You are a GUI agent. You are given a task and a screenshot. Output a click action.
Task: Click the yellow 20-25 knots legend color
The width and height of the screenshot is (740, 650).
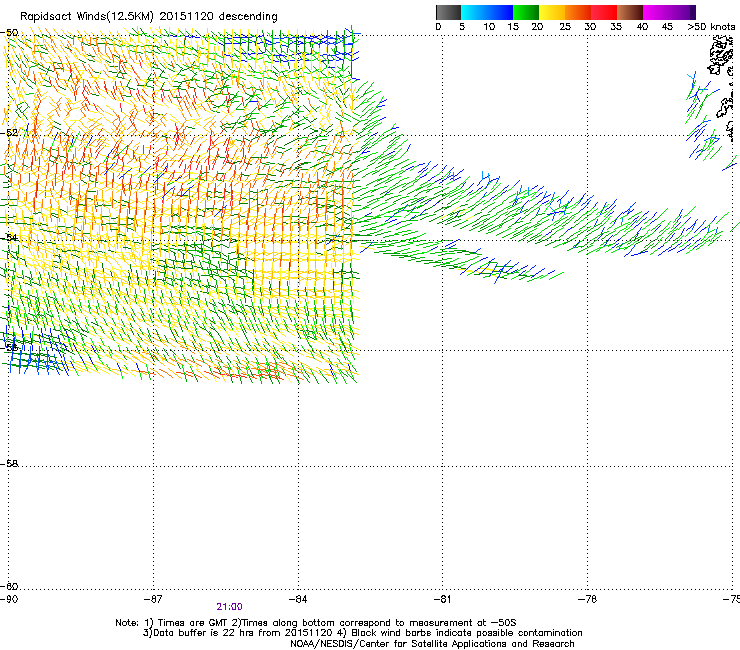tap(552, 12)
